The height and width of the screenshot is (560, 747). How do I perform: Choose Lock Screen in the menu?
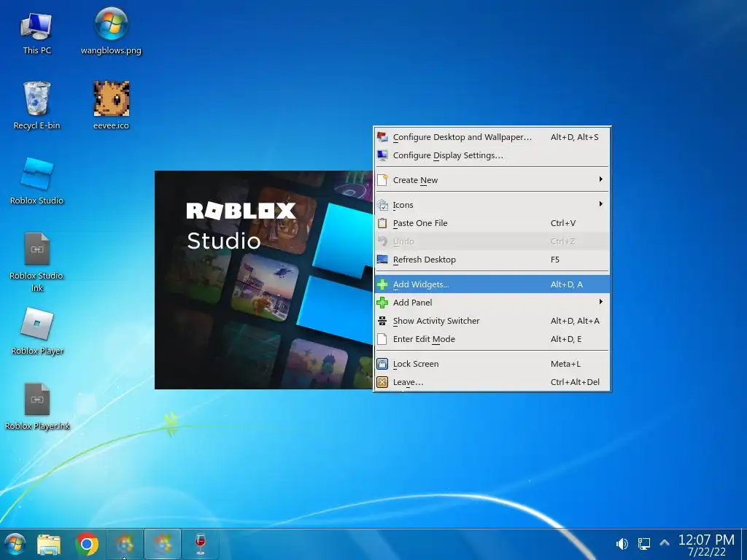pos(492,364)
